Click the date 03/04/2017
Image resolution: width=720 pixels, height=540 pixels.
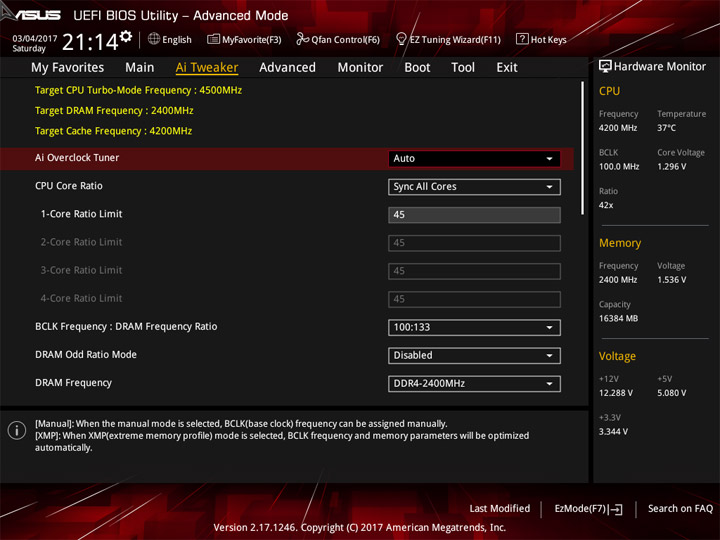point(34,39)
